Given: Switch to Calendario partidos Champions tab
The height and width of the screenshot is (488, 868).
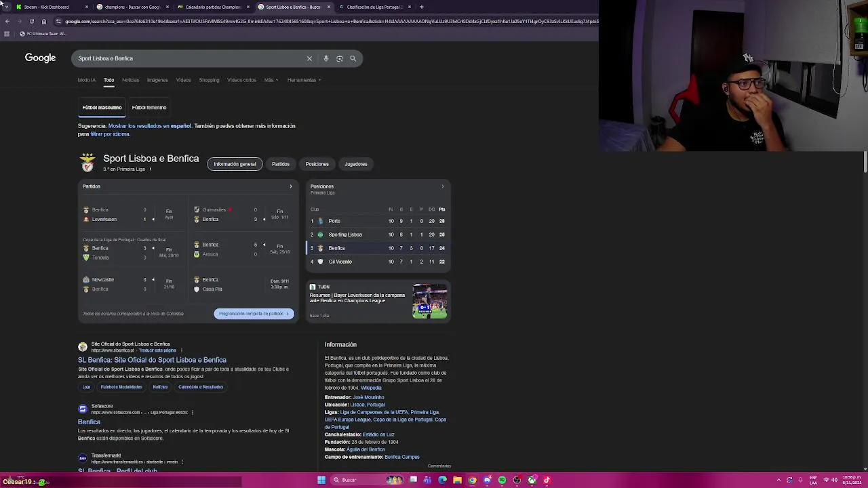Looking at the screenshot, I should point(212,7).
